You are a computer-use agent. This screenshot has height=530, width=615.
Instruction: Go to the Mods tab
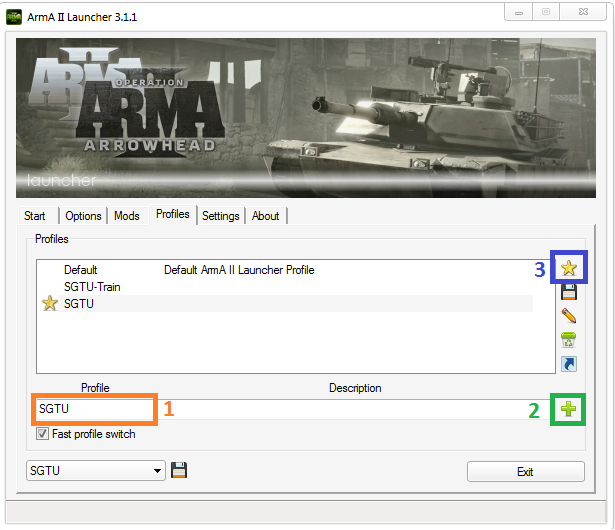coord(127,216)
